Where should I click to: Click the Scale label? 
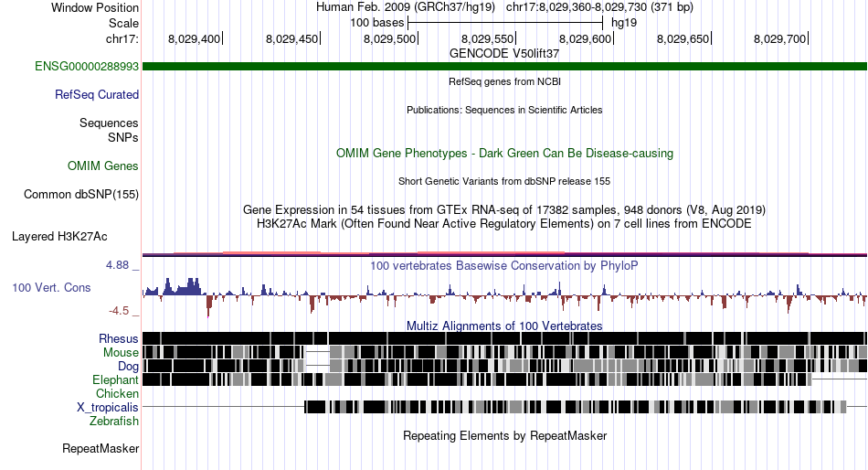[x=123, y=23]
